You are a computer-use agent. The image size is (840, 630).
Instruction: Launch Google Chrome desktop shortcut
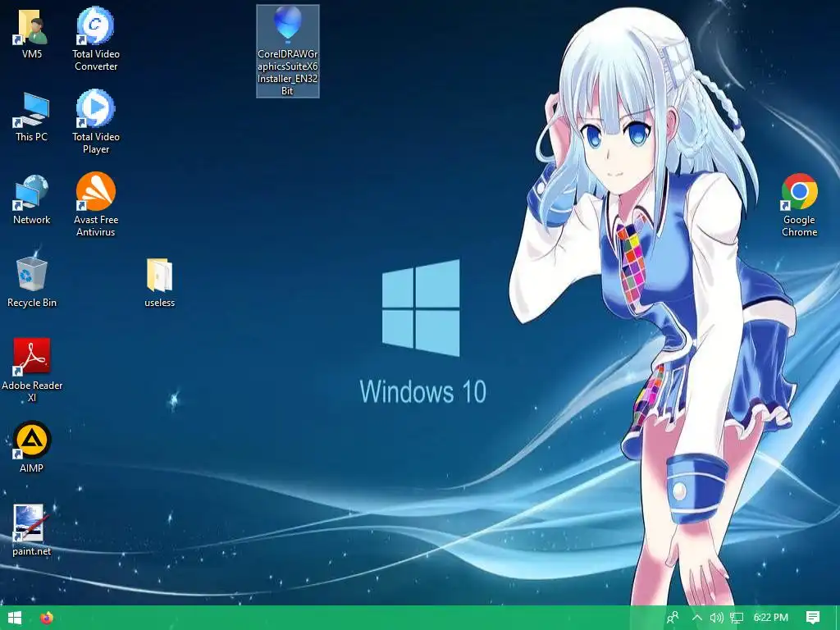tap(799, 204)
